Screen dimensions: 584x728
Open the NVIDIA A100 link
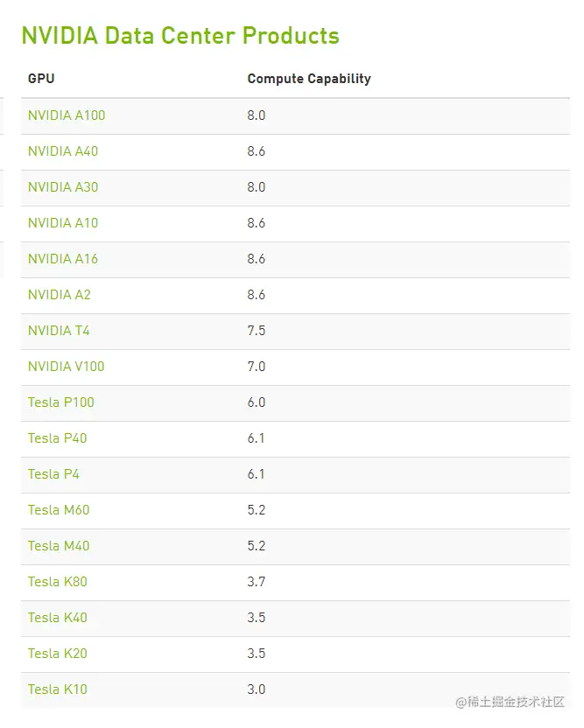(x=67, y=115)
